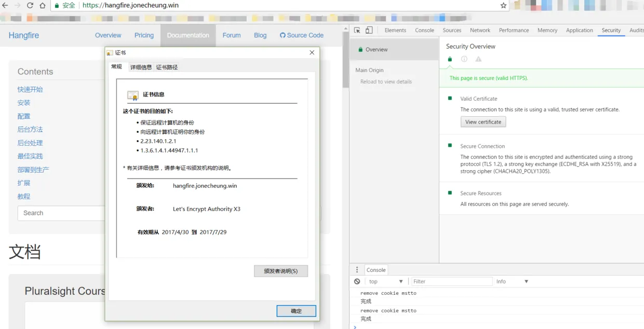Click the View certificate button
644x329 pixels.
483,122
